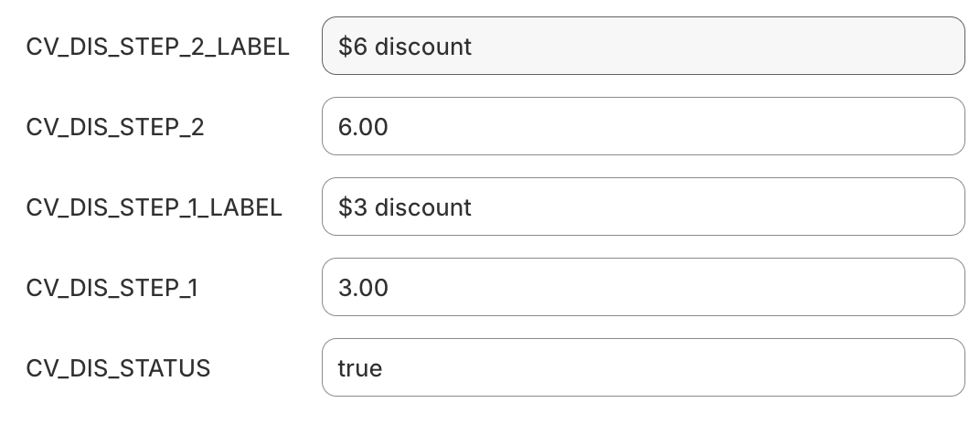Select the CV_DIS_STEP_1_LABEL text box
The width and height of the screenshot is (980, 424).
[x=643, y=207]
